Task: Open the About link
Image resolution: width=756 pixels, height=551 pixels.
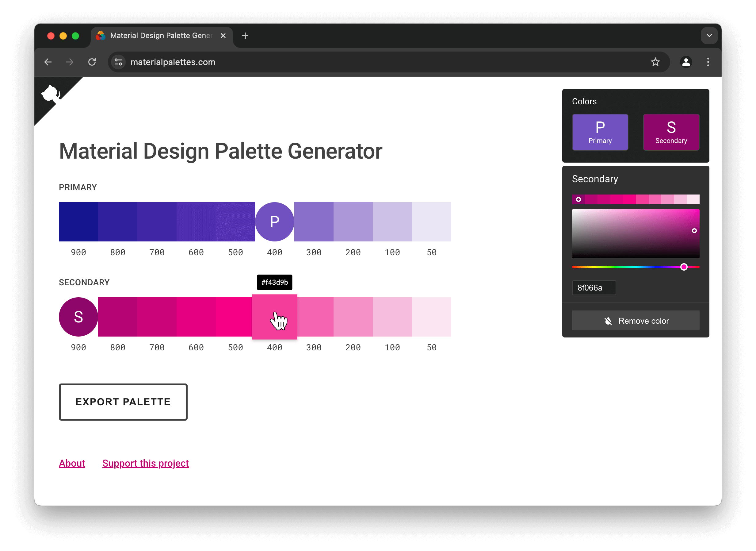Action: click(x=72, y=463)
